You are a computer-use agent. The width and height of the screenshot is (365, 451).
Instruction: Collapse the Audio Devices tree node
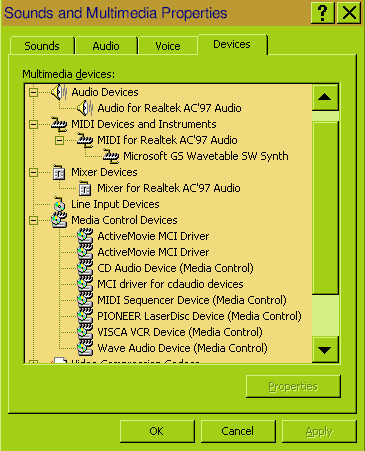[33, 92]
